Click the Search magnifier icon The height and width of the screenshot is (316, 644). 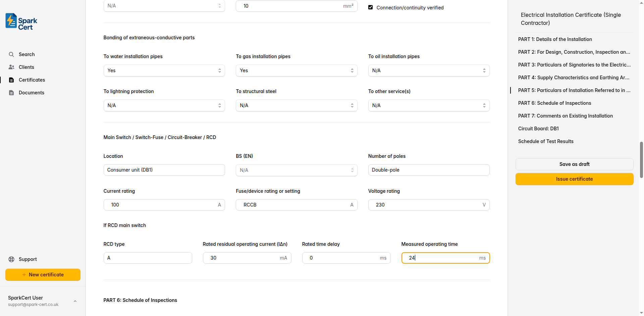click(11, 54)
